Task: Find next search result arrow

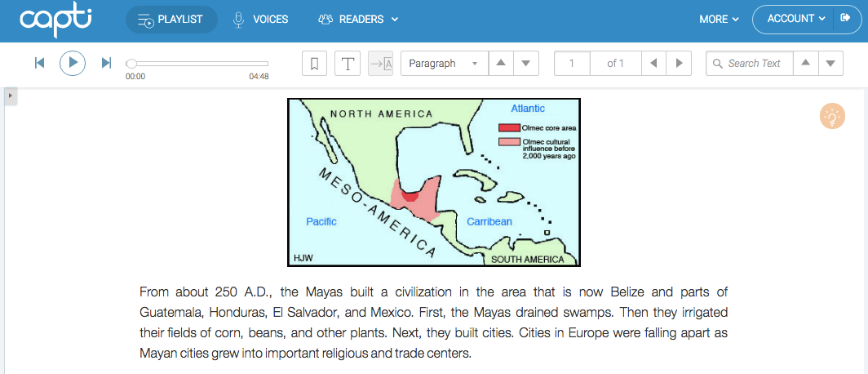Action: coord(830,63)
